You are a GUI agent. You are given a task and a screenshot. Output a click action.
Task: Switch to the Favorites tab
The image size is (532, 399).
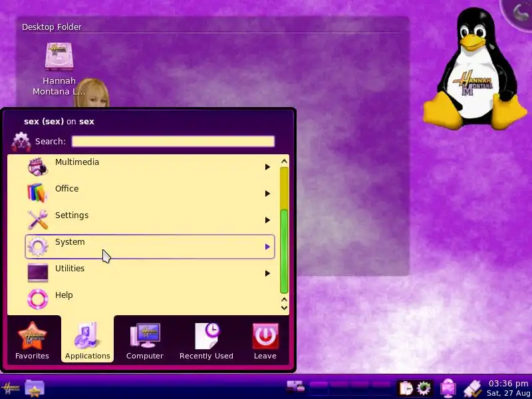tap(32, 340)
